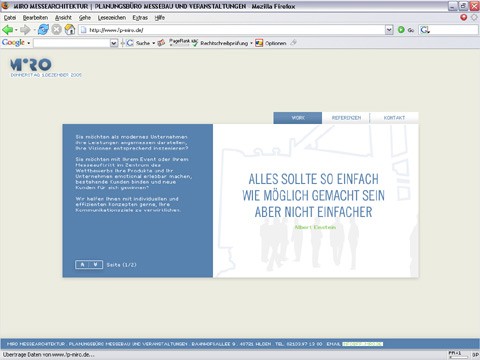
Task: Go to the Home page icon
Action: tap(70, 30)
